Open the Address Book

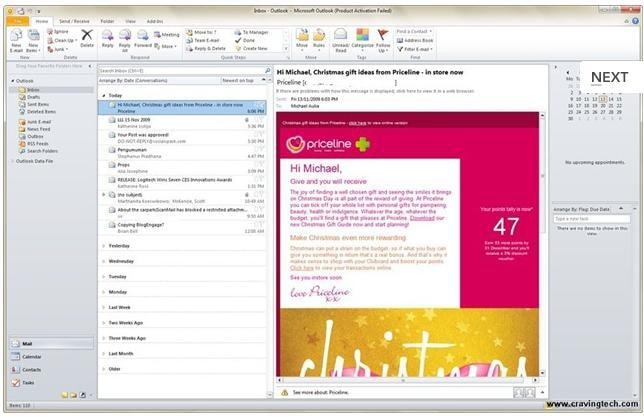coord(415,40)
